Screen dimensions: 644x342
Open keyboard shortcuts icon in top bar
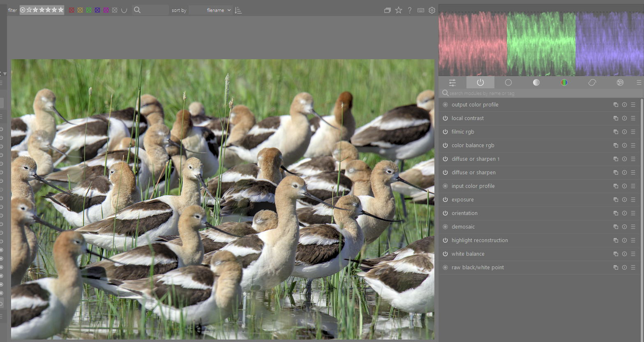420,10
